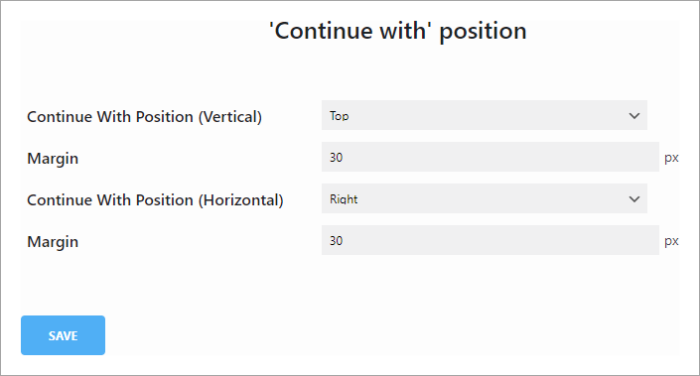
Task: Select the 'Top' value in the vertical combo box
Action: point(339,116)
